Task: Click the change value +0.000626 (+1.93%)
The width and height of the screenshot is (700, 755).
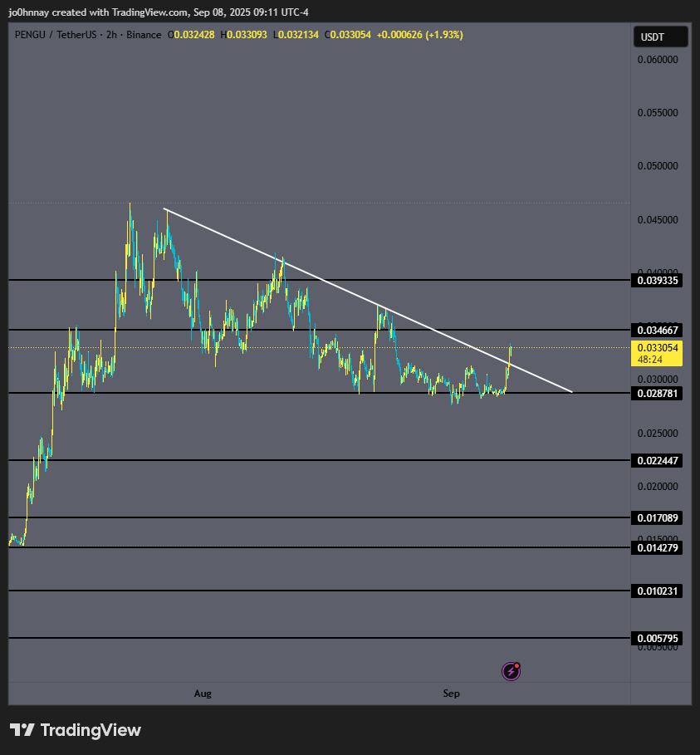Action: click(x=420, y=35)
